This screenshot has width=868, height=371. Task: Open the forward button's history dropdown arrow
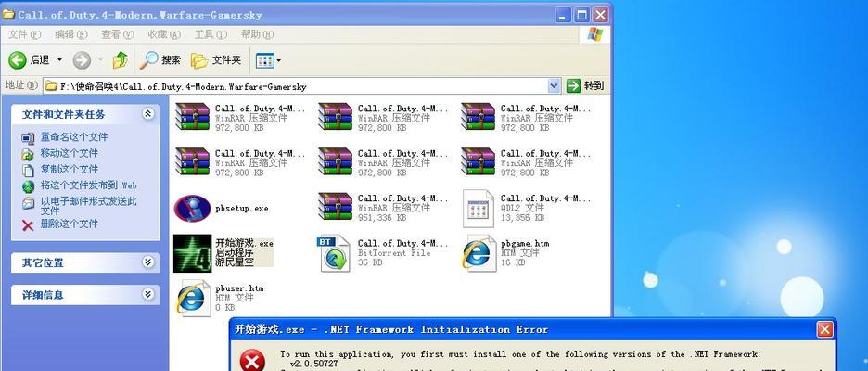point(101,59)
